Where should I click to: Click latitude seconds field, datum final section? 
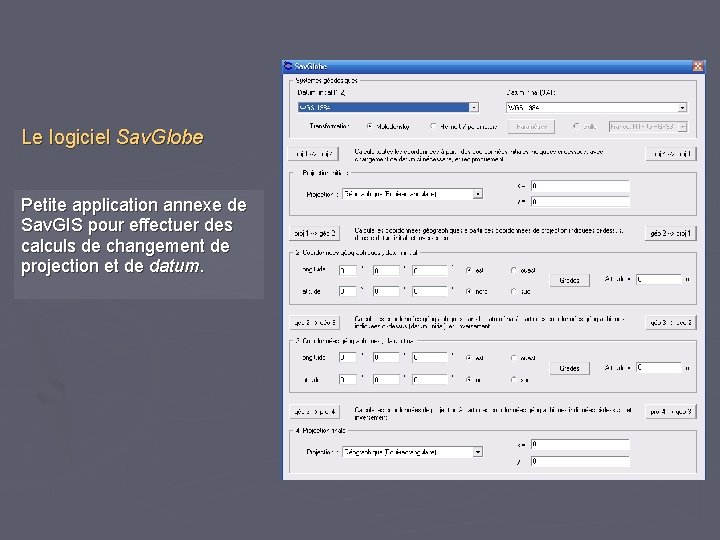click(430, 379)
